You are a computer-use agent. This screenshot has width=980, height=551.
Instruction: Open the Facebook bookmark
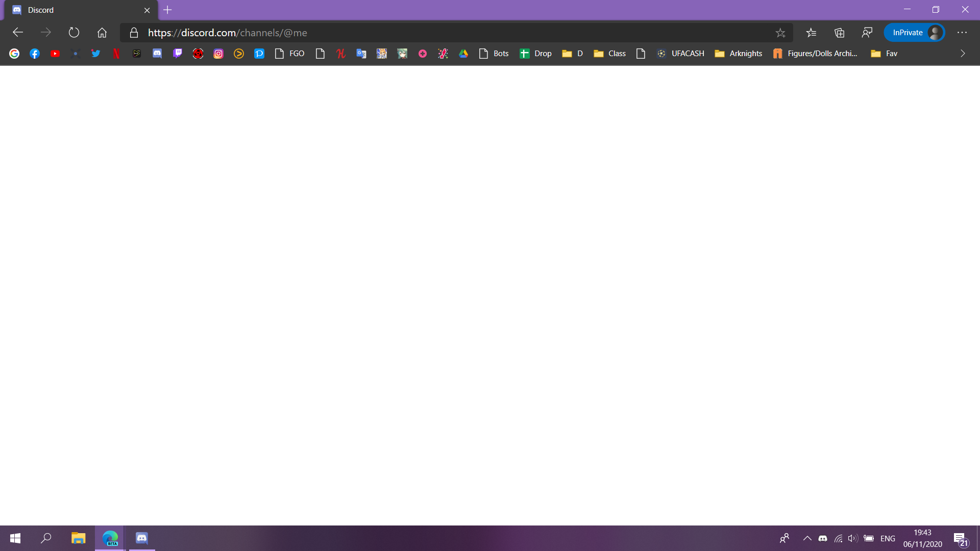coord(35,54)
